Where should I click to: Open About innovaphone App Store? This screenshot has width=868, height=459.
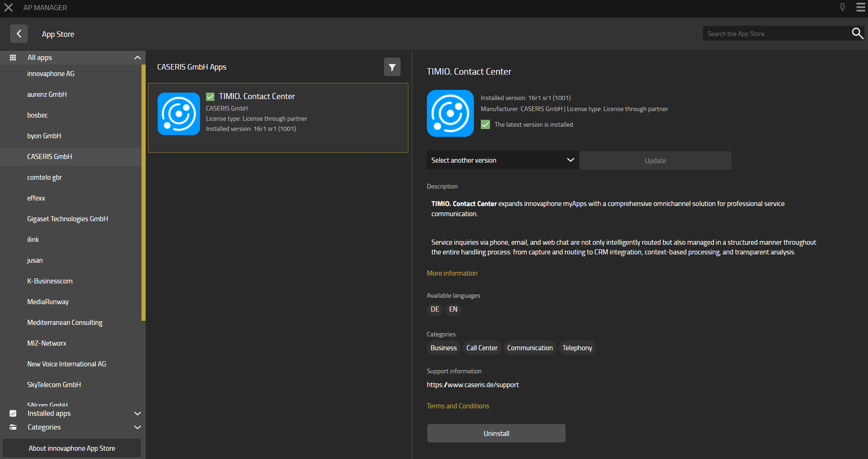click(x=72, y=448)
